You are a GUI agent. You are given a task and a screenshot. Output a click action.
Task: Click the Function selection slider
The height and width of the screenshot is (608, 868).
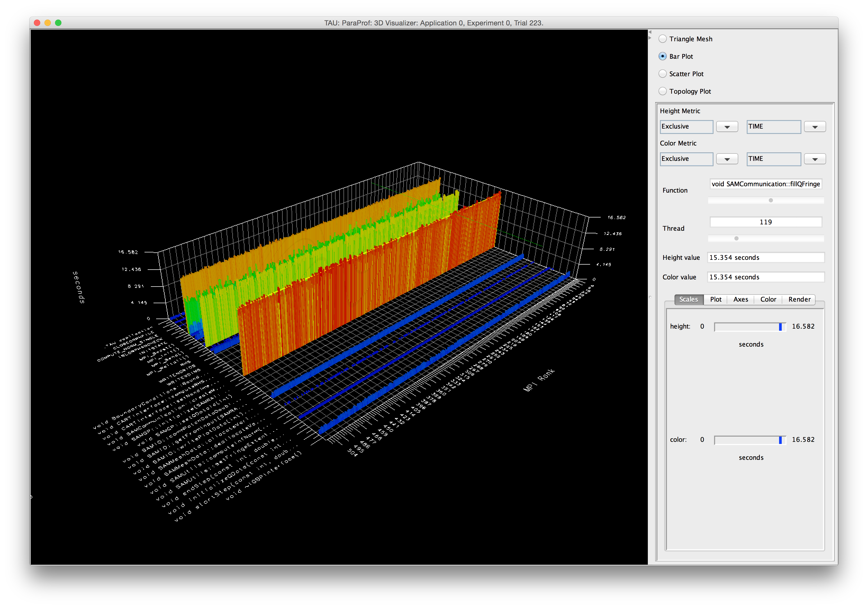(x=766, y=200)
